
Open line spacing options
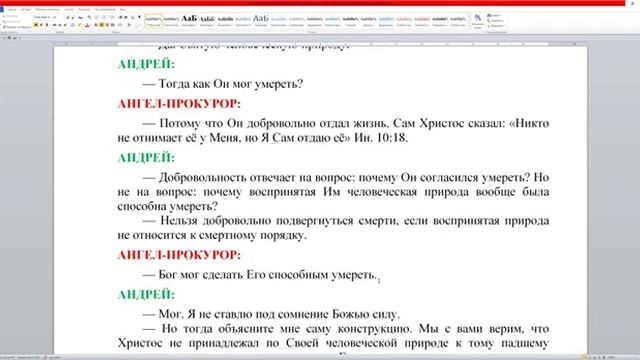pos(120,25)
